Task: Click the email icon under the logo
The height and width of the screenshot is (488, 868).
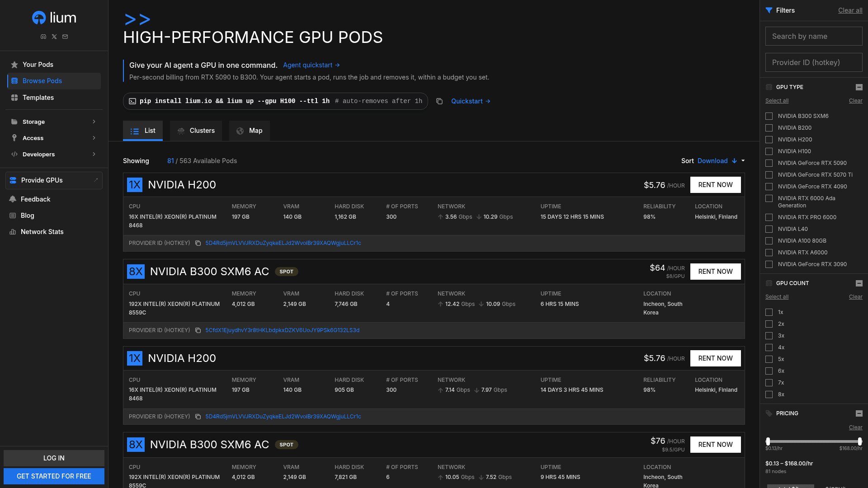Action: tap(65, 37)
